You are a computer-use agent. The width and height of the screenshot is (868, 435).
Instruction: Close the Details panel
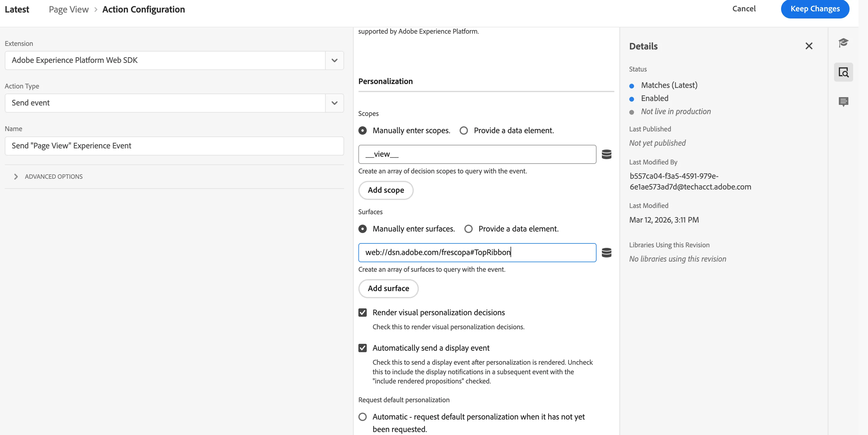pos(809,46)
